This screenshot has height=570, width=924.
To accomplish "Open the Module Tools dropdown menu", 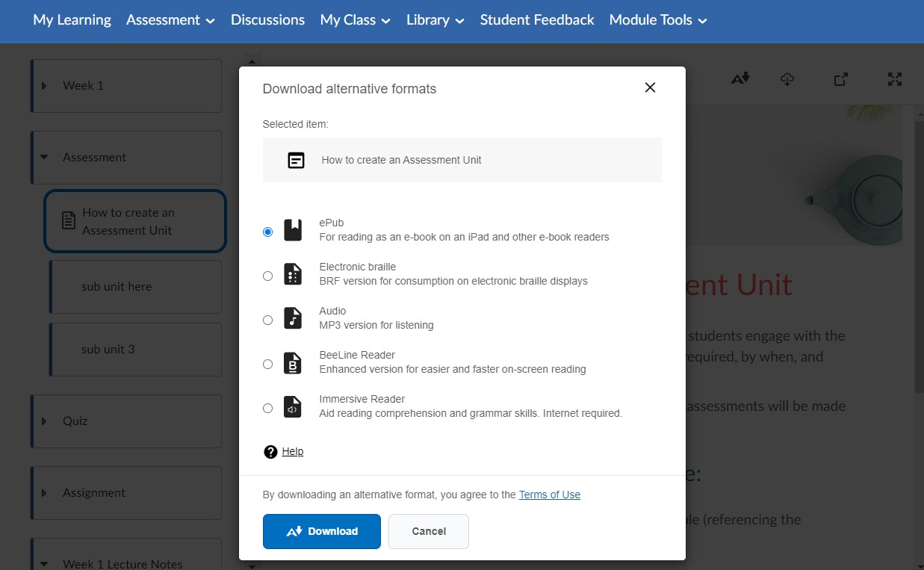I will (658, 20).
